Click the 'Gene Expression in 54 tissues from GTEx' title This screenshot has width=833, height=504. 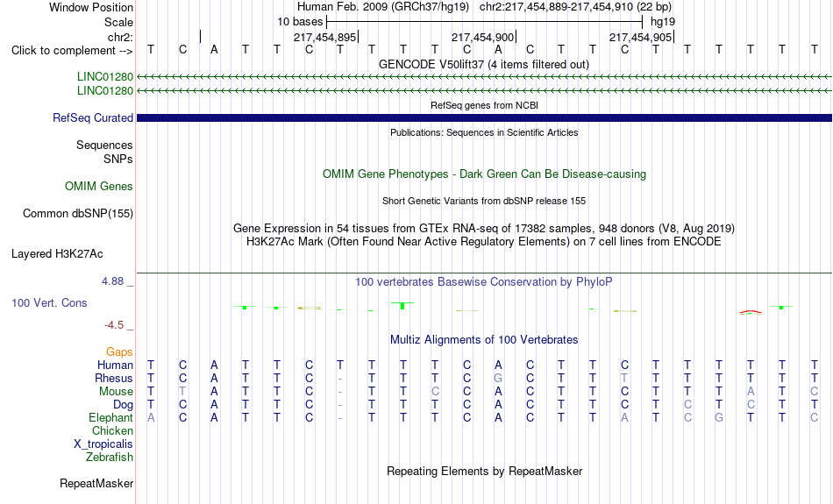pos(484,229)
